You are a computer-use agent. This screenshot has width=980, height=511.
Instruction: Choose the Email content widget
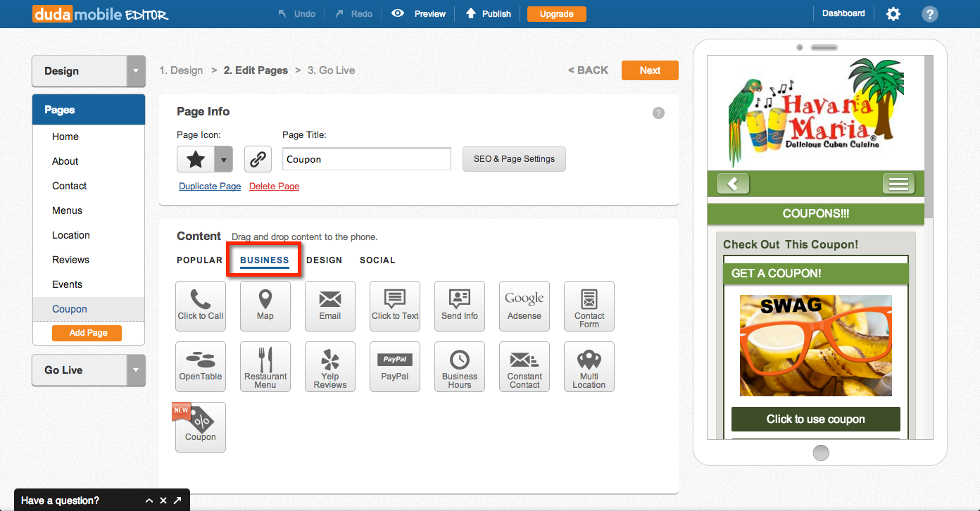point(330,306)
